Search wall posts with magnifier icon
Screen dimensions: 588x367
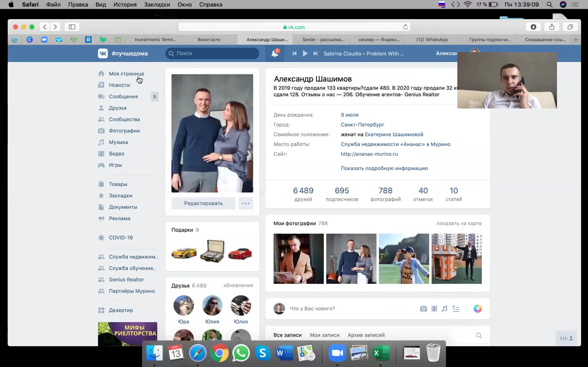(479, 335)
